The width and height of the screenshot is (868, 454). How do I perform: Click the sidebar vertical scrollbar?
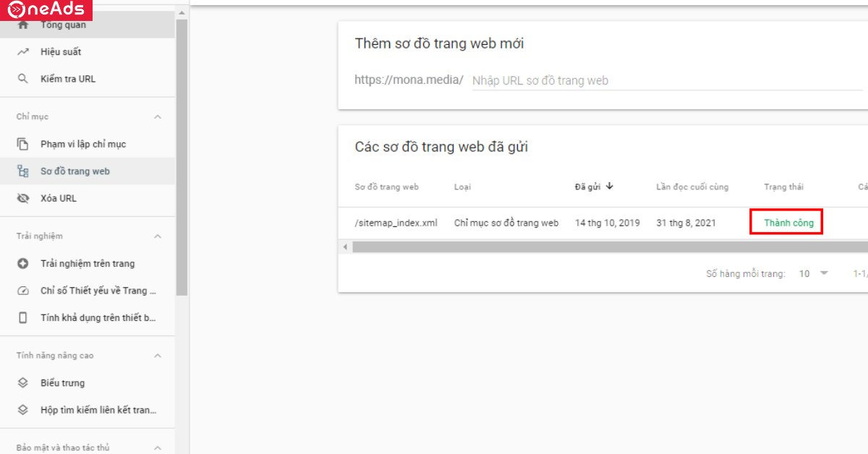point(182,158)
